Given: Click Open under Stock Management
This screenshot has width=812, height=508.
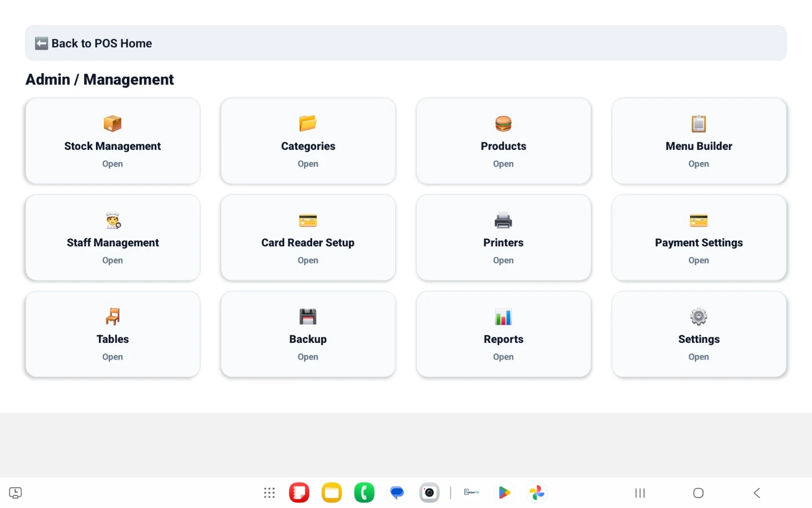Looking at the screenshot, I should point(112,164).
